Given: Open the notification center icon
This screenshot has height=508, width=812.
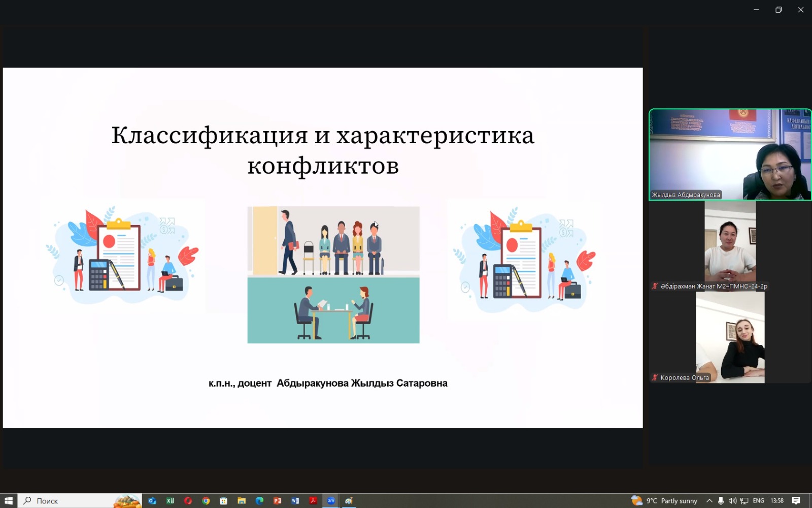Looking at the screenshot, I should (796, 501).
